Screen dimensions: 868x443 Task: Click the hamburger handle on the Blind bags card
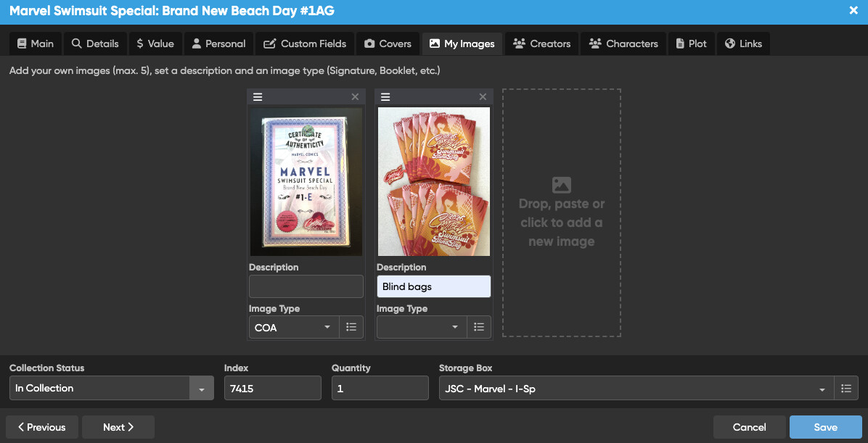click(385, 97)
